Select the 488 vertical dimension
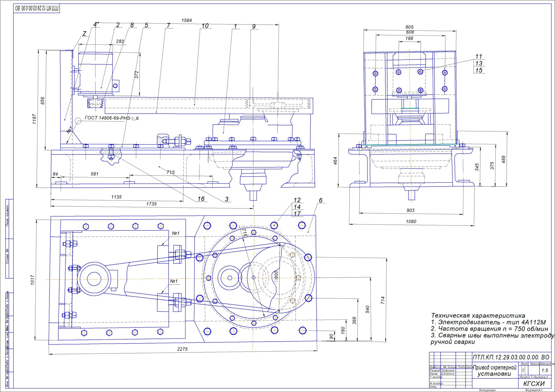 pyautogui.click(x=504, y=159)
